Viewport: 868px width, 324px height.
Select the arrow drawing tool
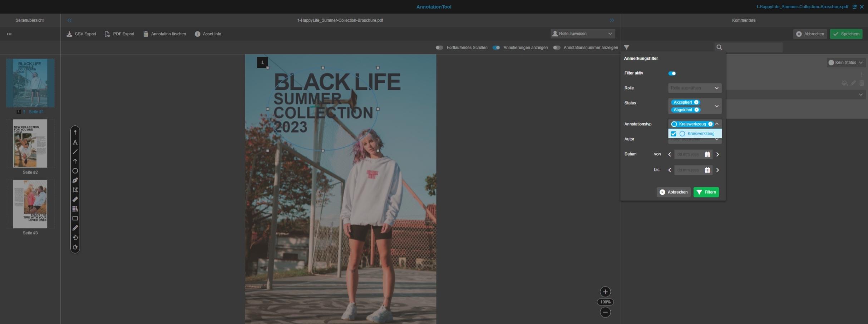click(75, 161)
